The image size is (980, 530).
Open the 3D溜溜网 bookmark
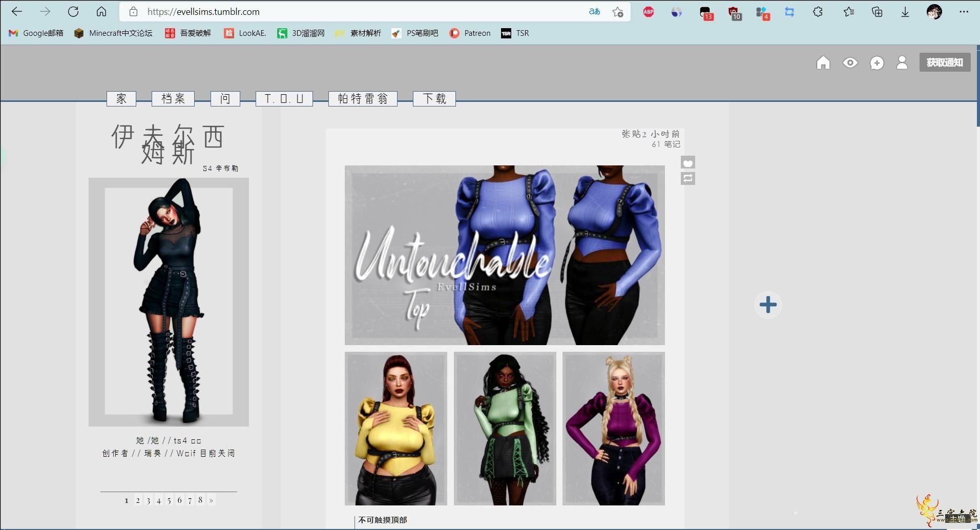coord(301,33)
